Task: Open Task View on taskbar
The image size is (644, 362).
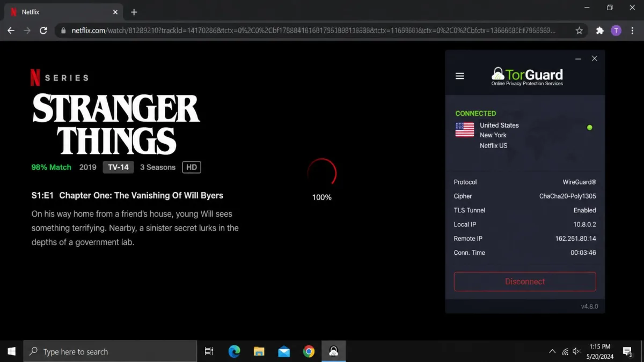Action: click(209, 351)
